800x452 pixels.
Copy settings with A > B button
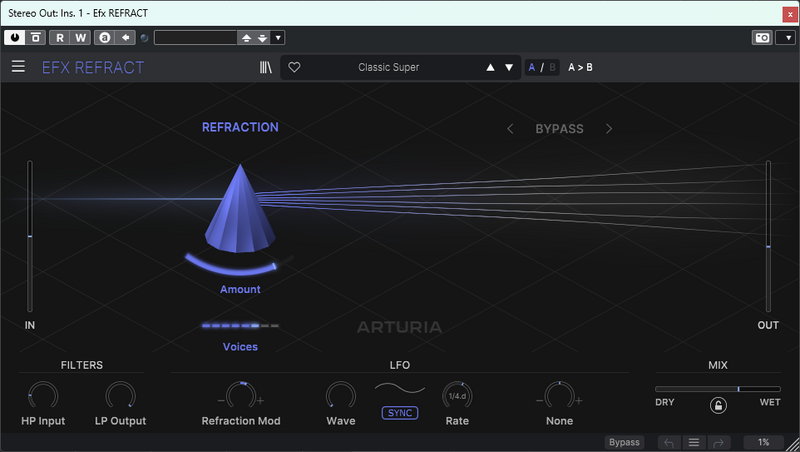point(580,67)
